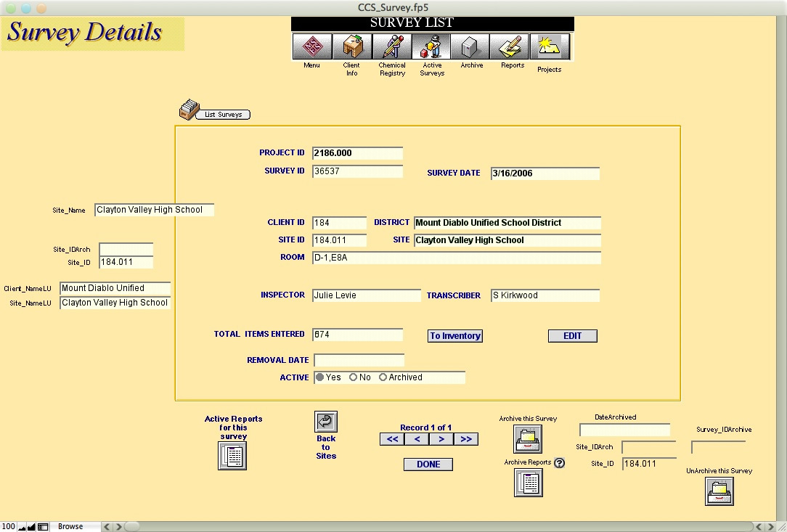Viewport: 787px width, 532px height.
Task: Go to previous record with < button
Action: click(417, 439)
